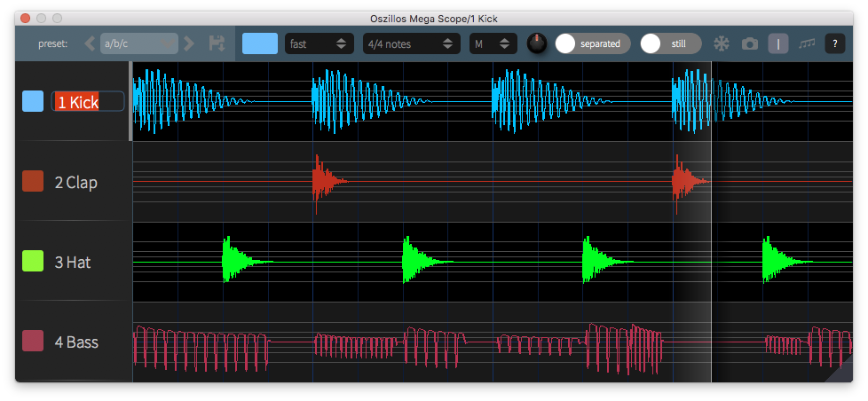Go to the next preset arrow
868x401 pixels.
click(x=189, y=43)
